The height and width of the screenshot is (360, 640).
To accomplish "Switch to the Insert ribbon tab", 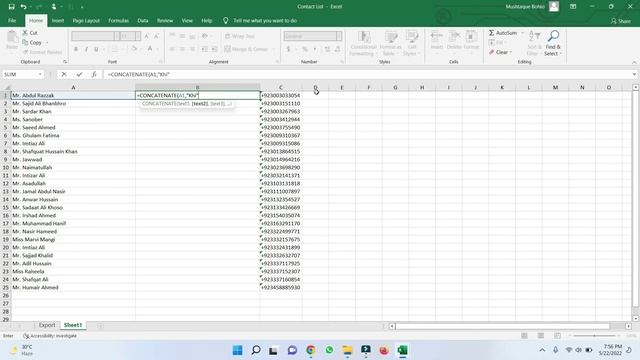I will pos(58,20).
